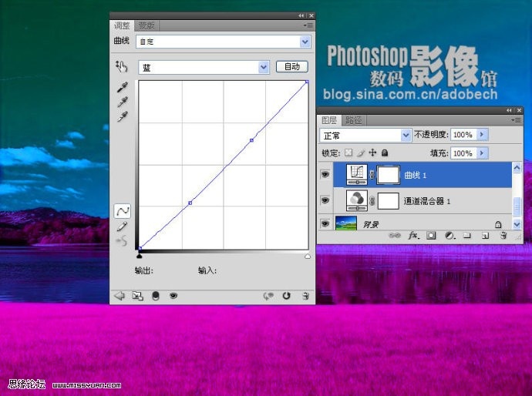The width and height of the screenshot is (532, 396).
Task: Toggle mask link on 通道混合器 1 layer
Action: 372,201
